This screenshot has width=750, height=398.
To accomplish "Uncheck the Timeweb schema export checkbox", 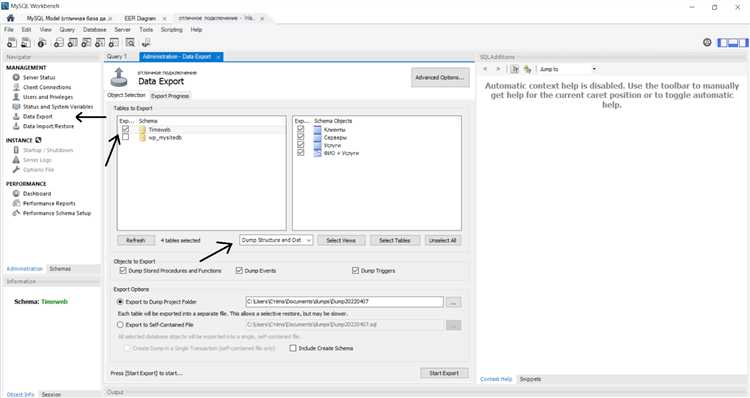I will [x=125, y=129].
